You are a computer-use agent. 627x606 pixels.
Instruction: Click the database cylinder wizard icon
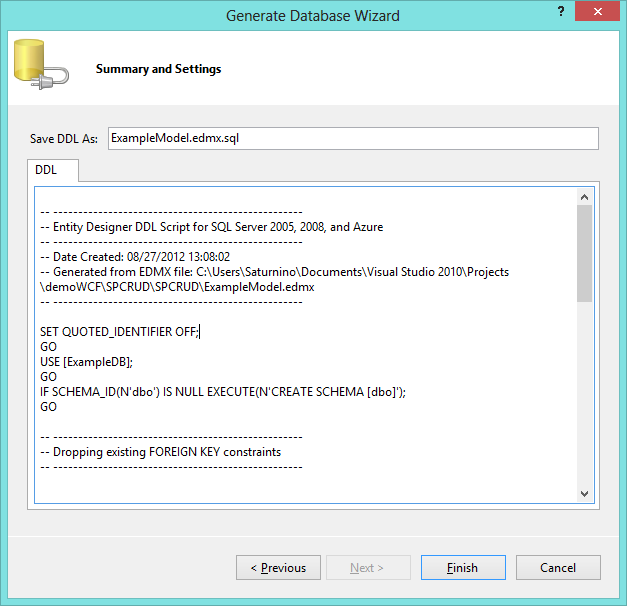[x=38, y=66]
